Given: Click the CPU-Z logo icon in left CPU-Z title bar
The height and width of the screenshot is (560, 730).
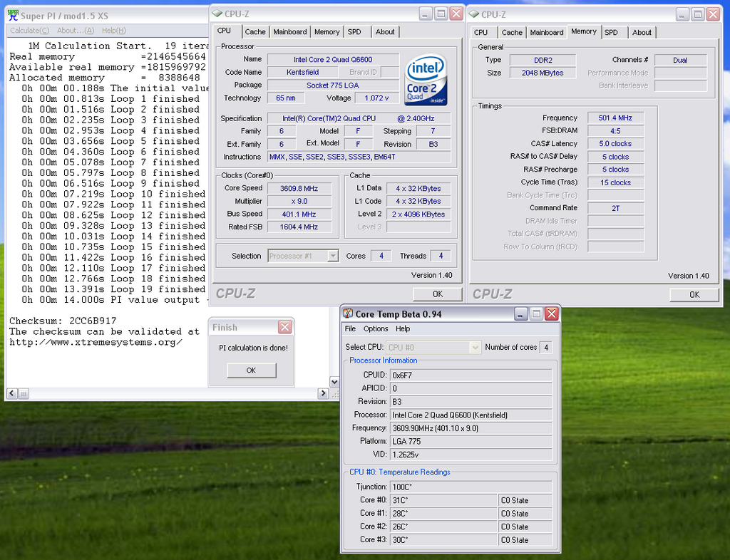Looking at the screenshot, I should 217,14.
